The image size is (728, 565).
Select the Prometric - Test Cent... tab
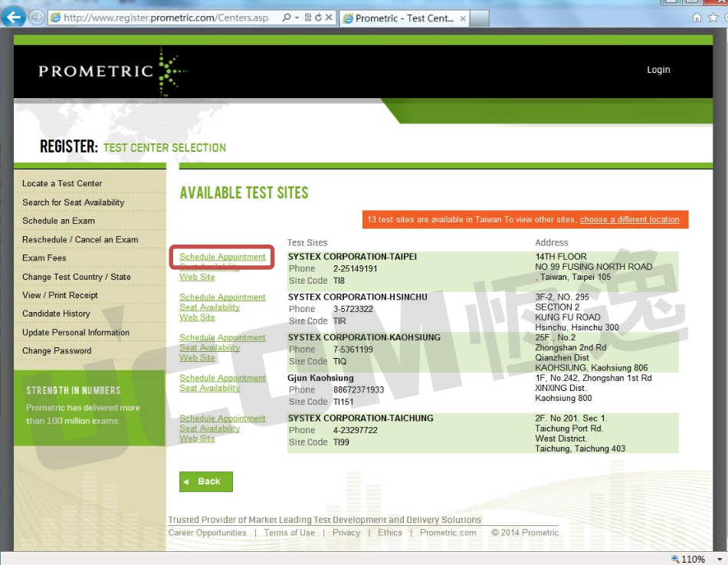(404, 18)
